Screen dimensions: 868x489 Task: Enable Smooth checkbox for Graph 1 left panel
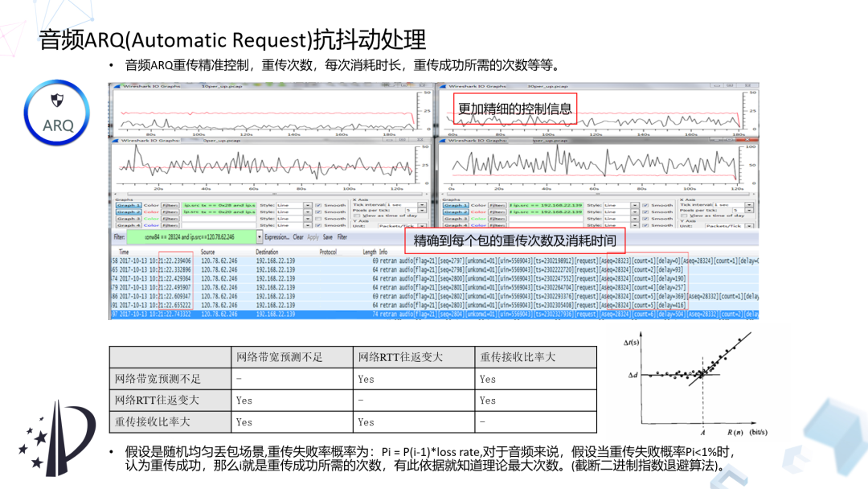click(319, 205)
